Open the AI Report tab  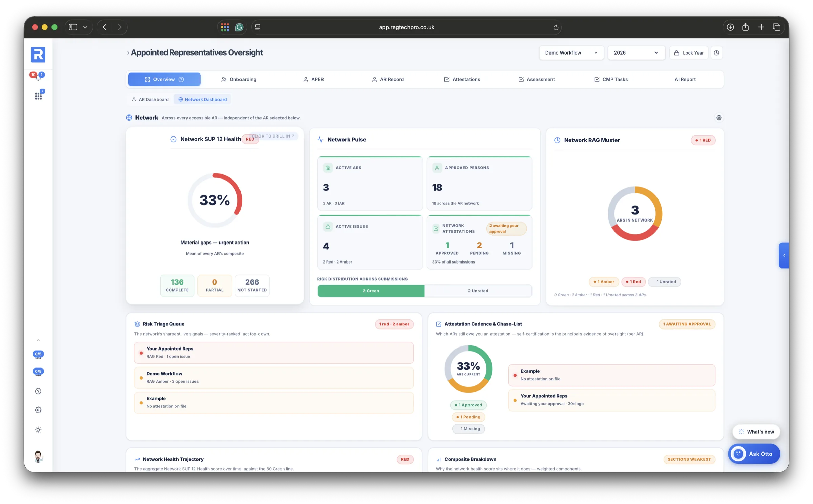click(685, 79)
